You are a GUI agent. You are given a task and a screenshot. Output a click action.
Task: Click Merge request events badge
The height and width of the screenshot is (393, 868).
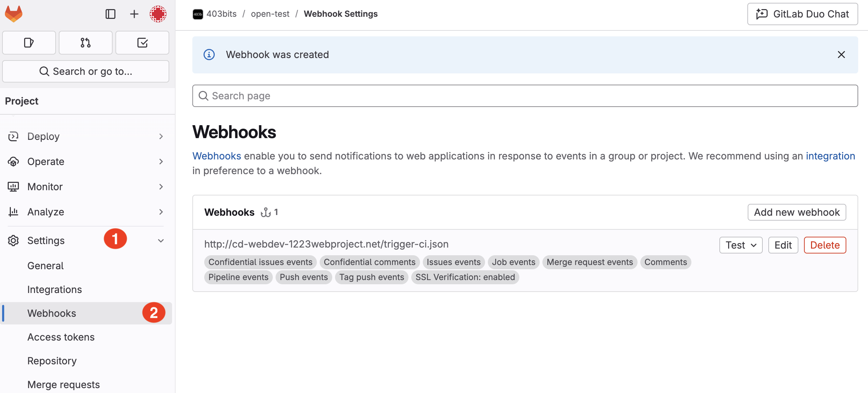click(590, 262)
